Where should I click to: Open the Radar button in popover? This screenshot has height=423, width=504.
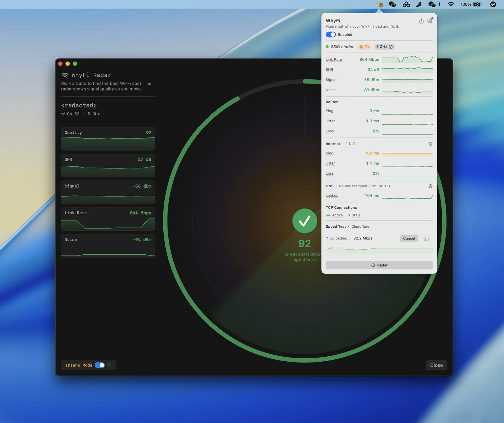coord(379,265)
